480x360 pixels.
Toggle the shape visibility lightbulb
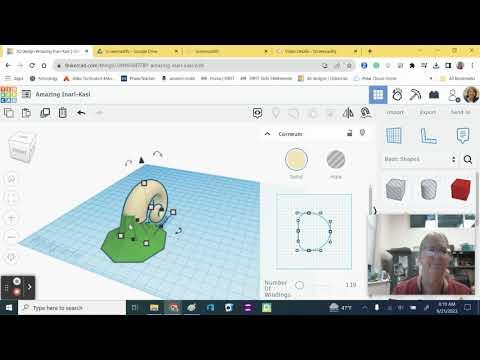point(362,133)
